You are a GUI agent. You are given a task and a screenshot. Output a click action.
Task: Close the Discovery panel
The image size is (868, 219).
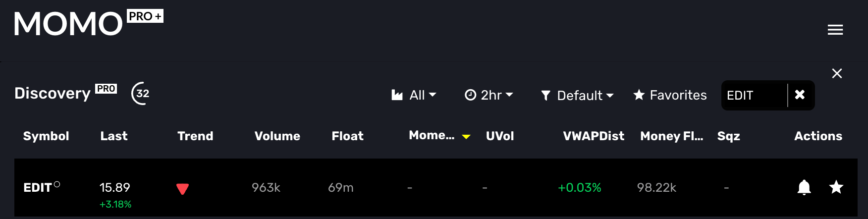(837, 73)
